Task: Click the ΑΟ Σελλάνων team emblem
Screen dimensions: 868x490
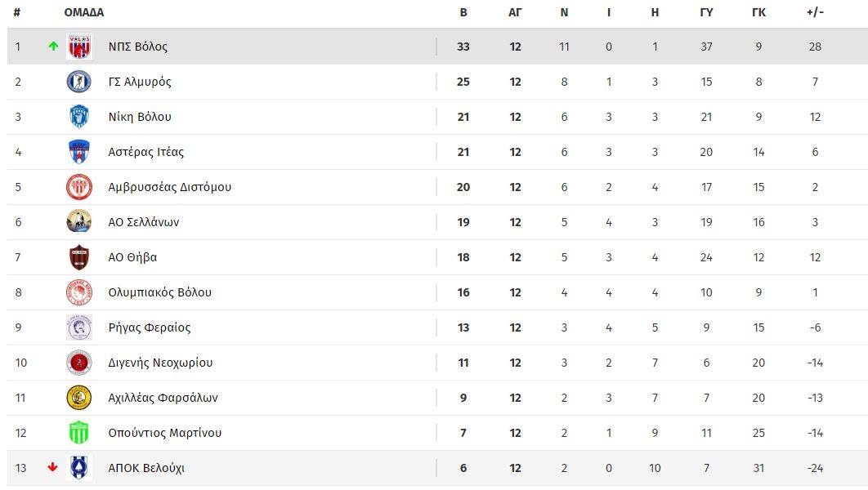Action: (x=79, y=222)
